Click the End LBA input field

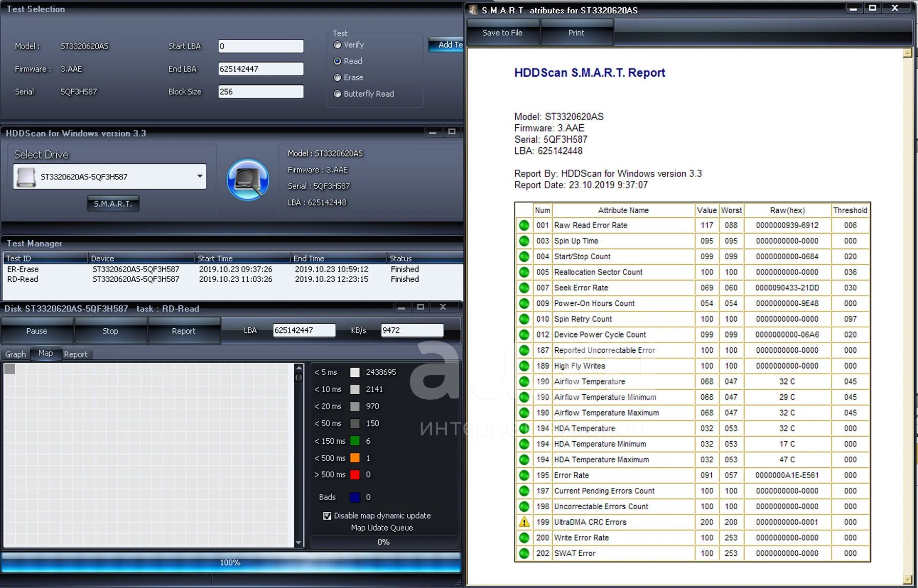[260, 69]
